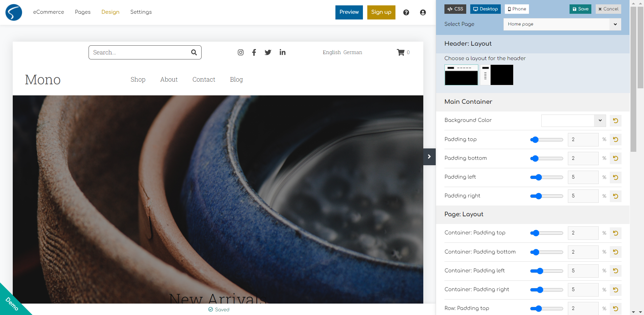This screenshot has height=315, width=644.
Task: Click the Preview button
Action: [x=349, y=12]
